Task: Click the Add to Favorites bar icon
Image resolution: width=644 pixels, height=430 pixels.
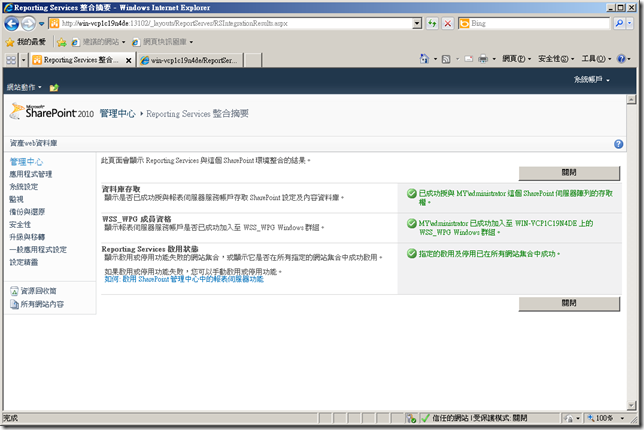Action: tap(62, 42)
